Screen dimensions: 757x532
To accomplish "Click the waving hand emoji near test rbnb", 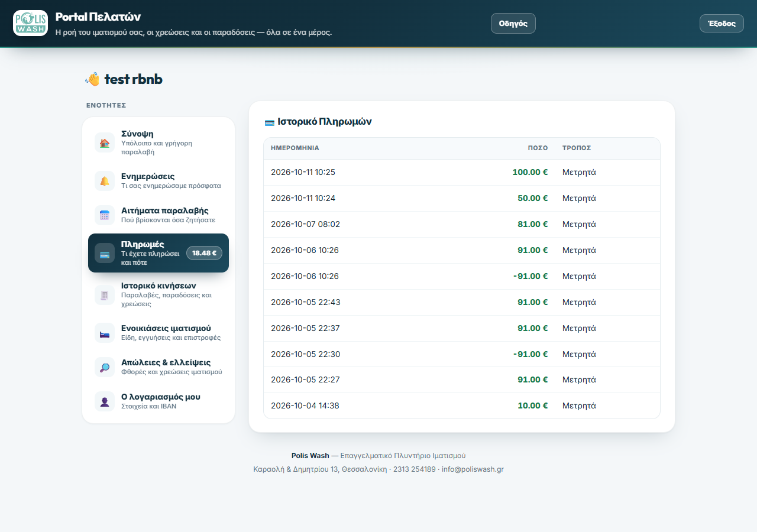I will pyautogui.click(x=93, y=79).
